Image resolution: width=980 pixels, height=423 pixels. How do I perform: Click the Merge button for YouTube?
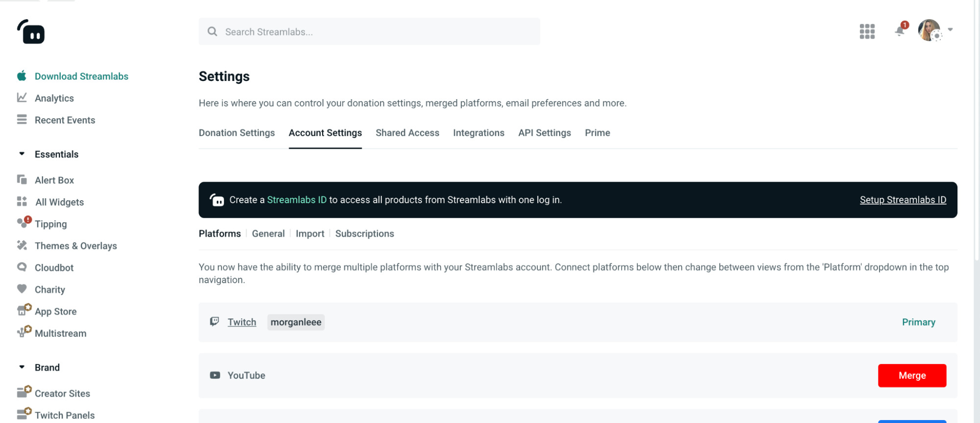pos(912,375)
